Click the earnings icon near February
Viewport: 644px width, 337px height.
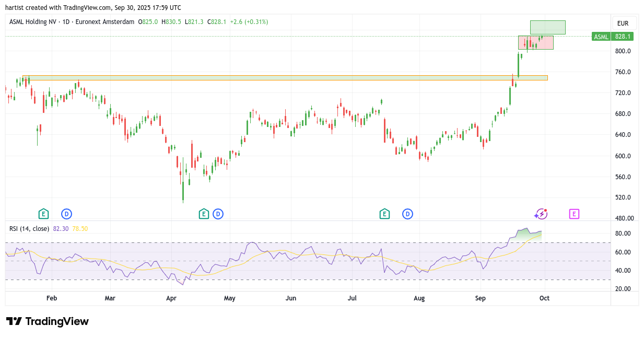(x=43, y=214)
